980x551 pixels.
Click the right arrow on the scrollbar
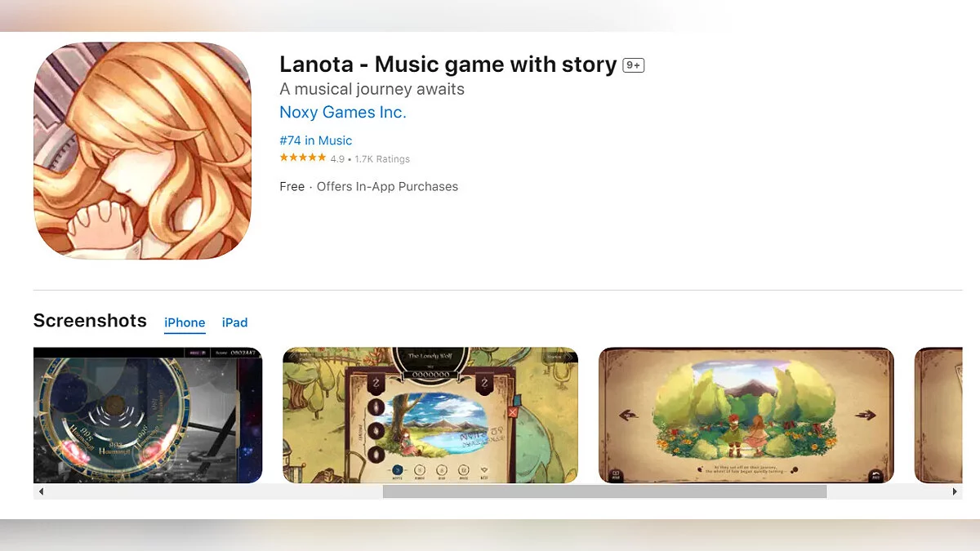coord(955,491)
